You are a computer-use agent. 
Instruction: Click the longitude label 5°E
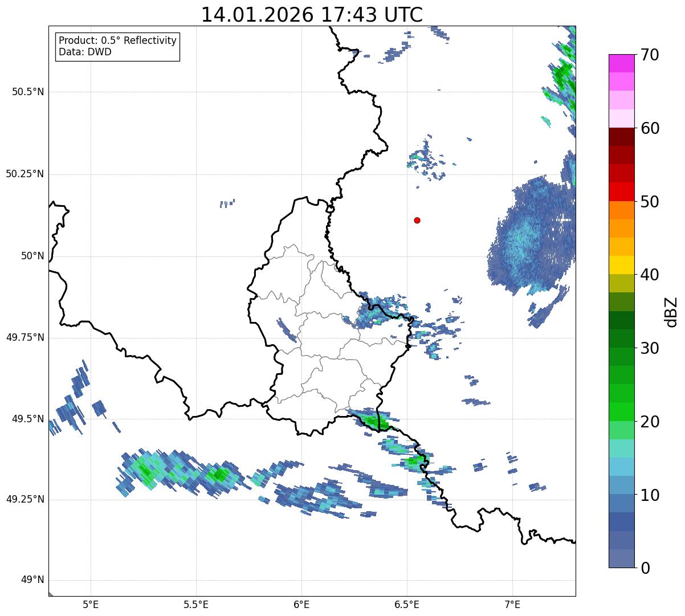click(91, 604)
